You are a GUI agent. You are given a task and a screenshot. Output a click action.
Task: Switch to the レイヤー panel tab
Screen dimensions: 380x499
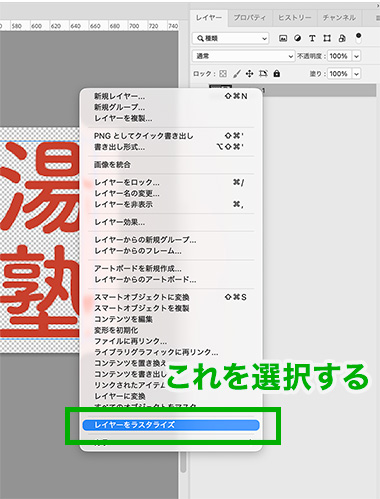[x=209, y=18]
